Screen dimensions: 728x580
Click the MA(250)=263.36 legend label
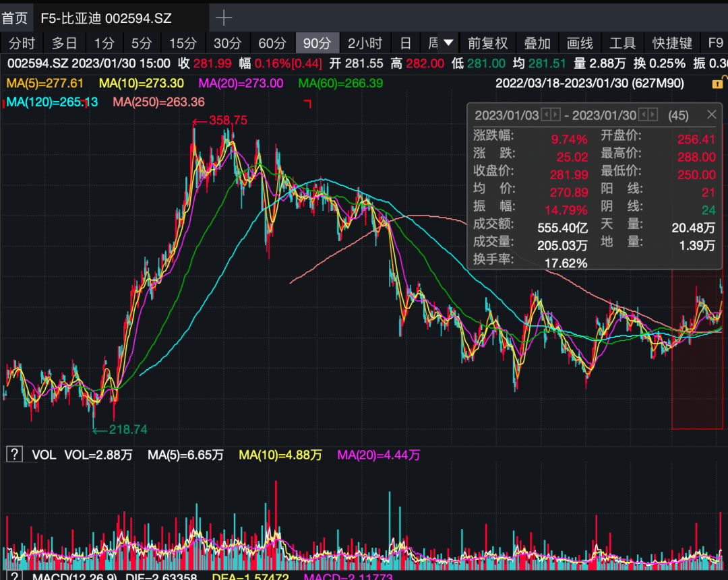tap(159, 102)
